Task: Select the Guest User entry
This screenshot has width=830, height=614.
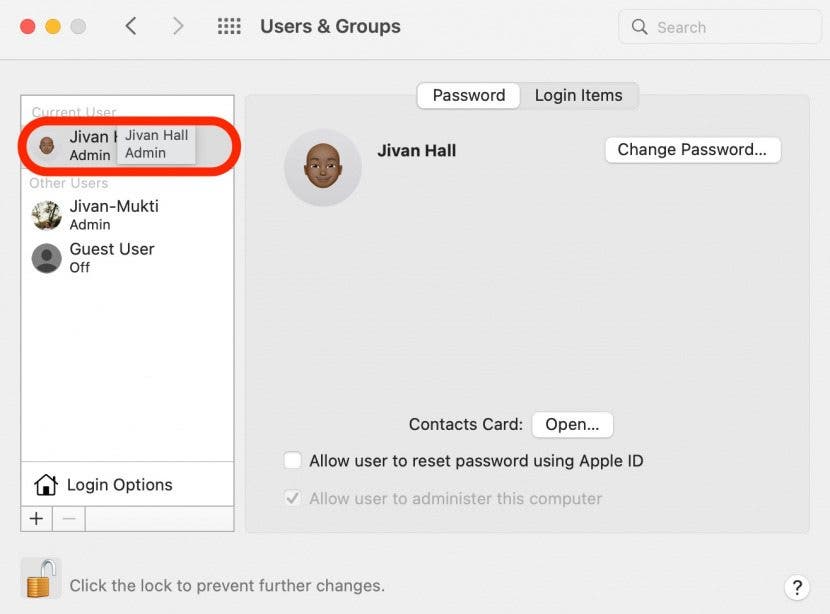Action: click(127, 258)
